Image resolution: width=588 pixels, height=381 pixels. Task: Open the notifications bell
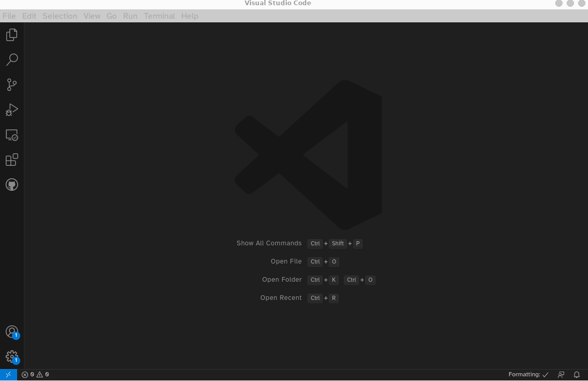tap(577, 375)
